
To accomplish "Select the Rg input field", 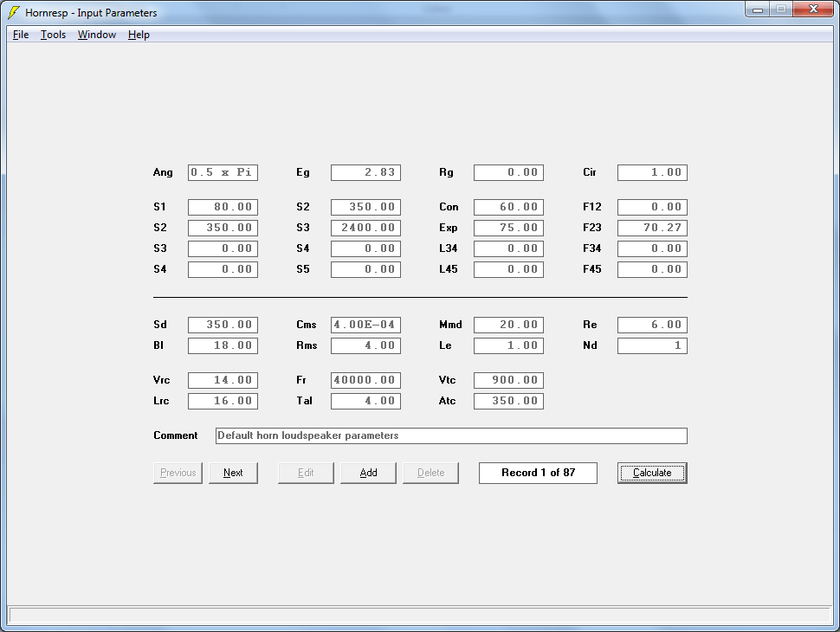I will click(509, 172).
